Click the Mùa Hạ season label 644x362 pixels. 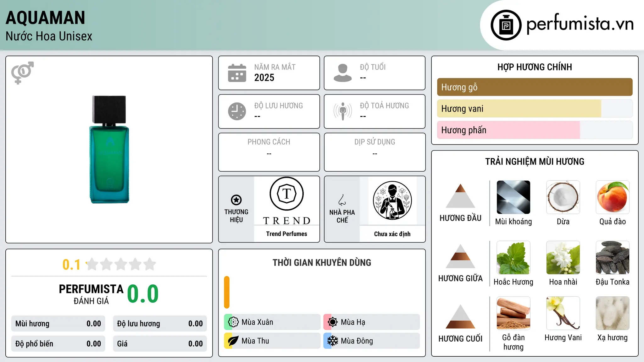(x=353, y=322)
